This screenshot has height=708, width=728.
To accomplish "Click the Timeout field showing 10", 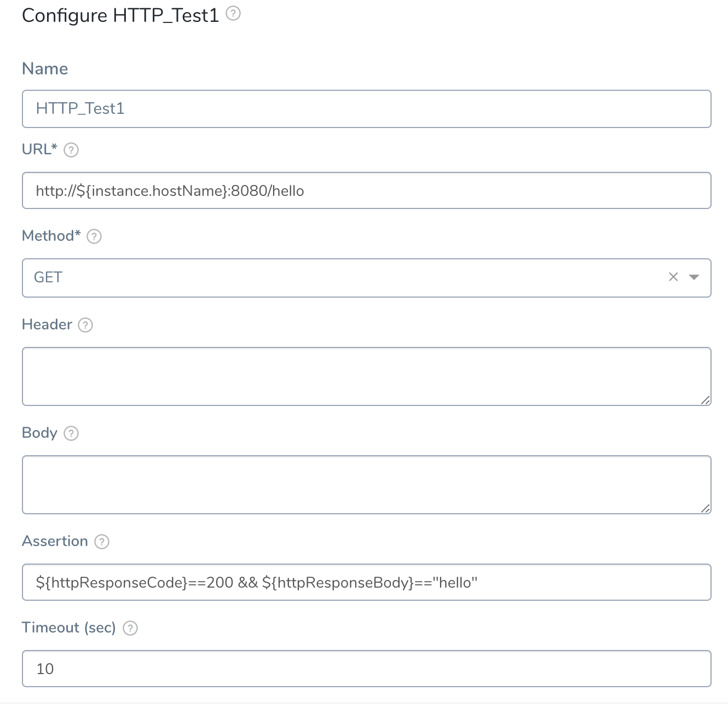I will (367, 669).
